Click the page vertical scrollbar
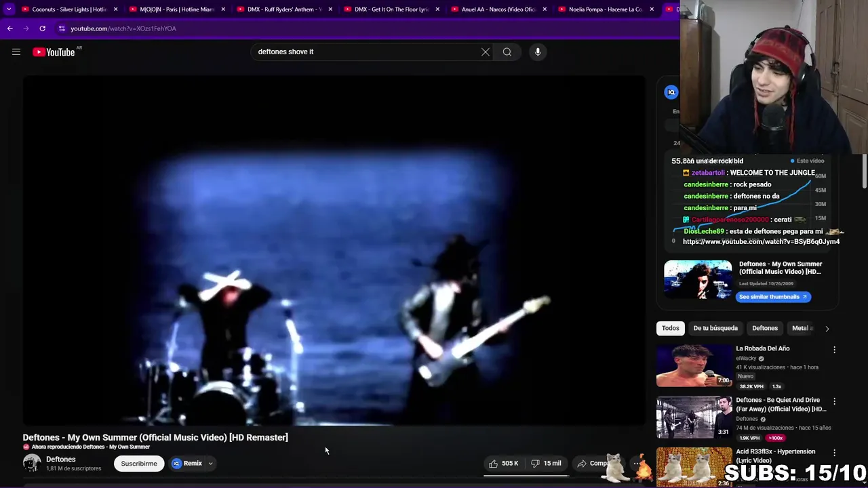Viewport: 868px width, 488px height. click(865, 171)
